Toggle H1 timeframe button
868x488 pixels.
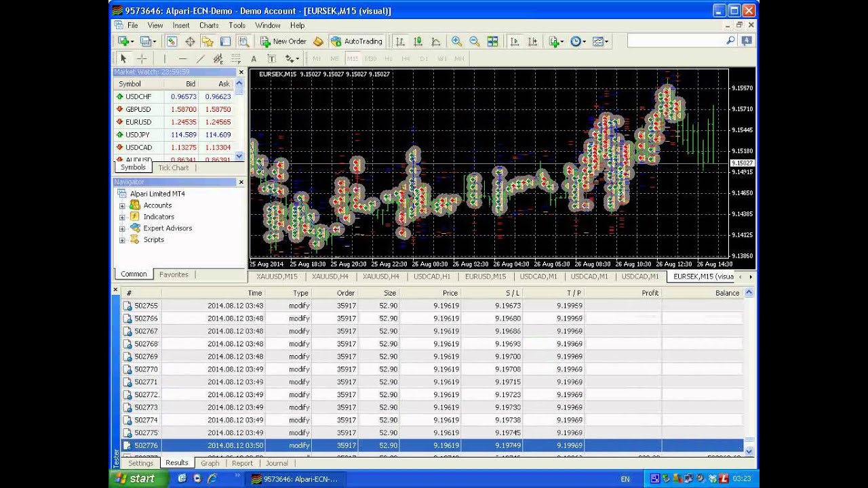pos(388,59)
